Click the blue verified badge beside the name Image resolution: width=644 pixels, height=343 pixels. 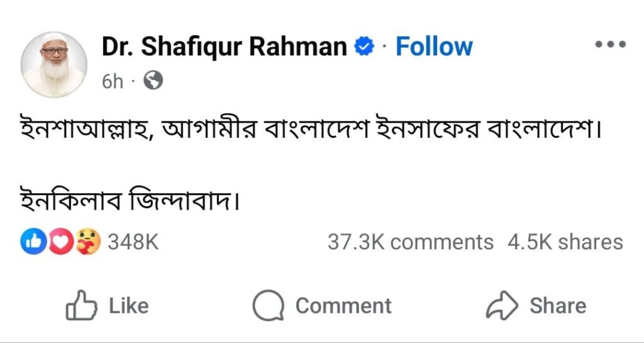[x=364, y=47]
